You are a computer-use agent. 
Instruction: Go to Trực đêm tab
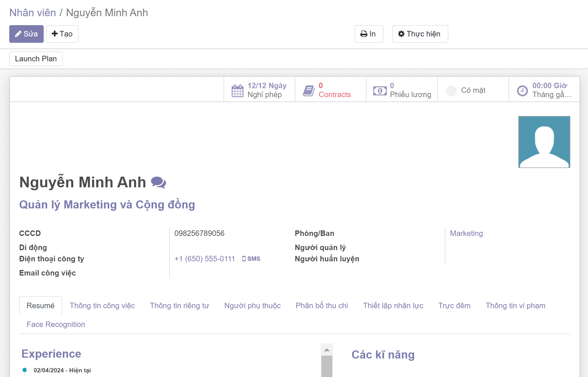click(x=454, y=306)
